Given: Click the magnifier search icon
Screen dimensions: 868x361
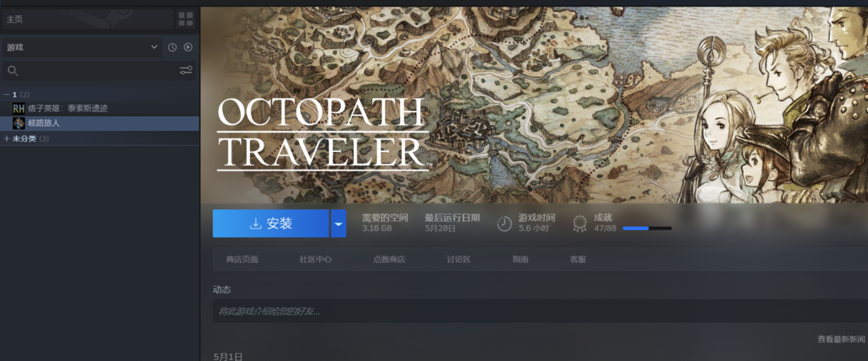Looking at the screenshot, I should tap(13, 71).
